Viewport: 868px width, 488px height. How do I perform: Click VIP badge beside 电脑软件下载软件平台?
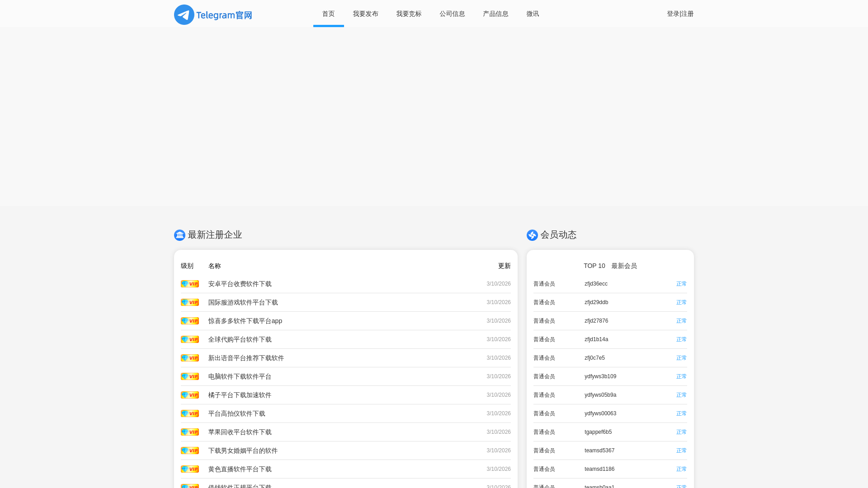(x=190, y=376)
